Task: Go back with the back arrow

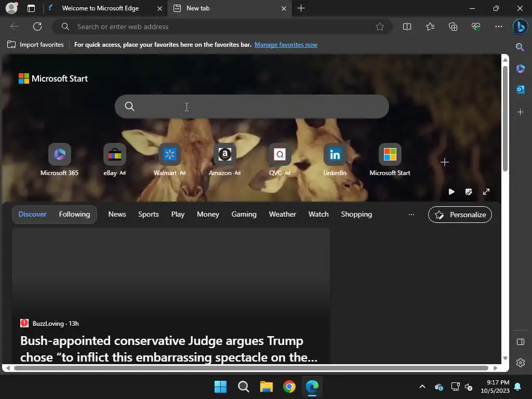Action: click(15, 26)
